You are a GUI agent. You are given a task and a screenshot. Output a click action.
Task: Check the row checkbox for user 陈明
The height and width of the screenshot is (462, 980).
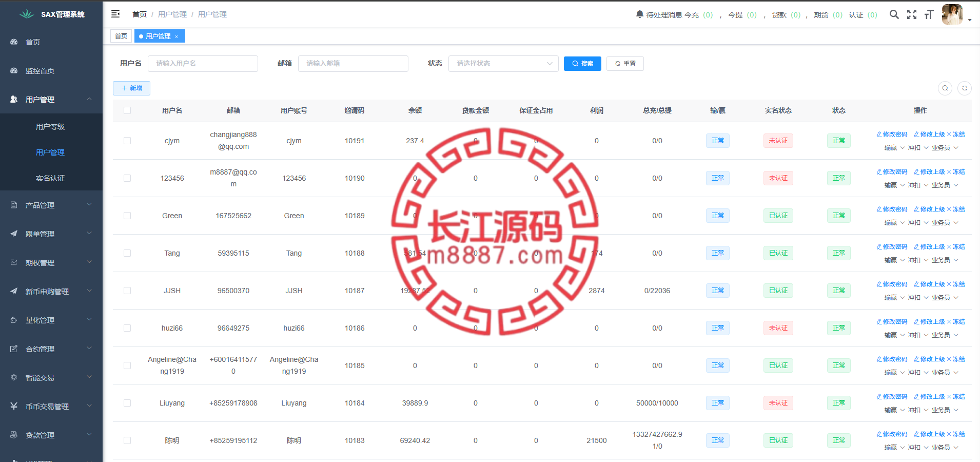click(x=127, y=440)
